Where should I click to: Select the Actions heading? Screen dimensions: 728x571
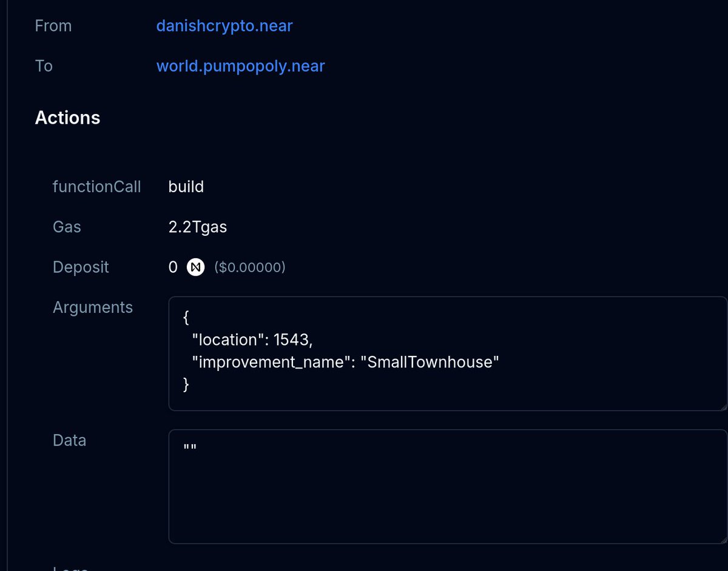pos(67,118)
